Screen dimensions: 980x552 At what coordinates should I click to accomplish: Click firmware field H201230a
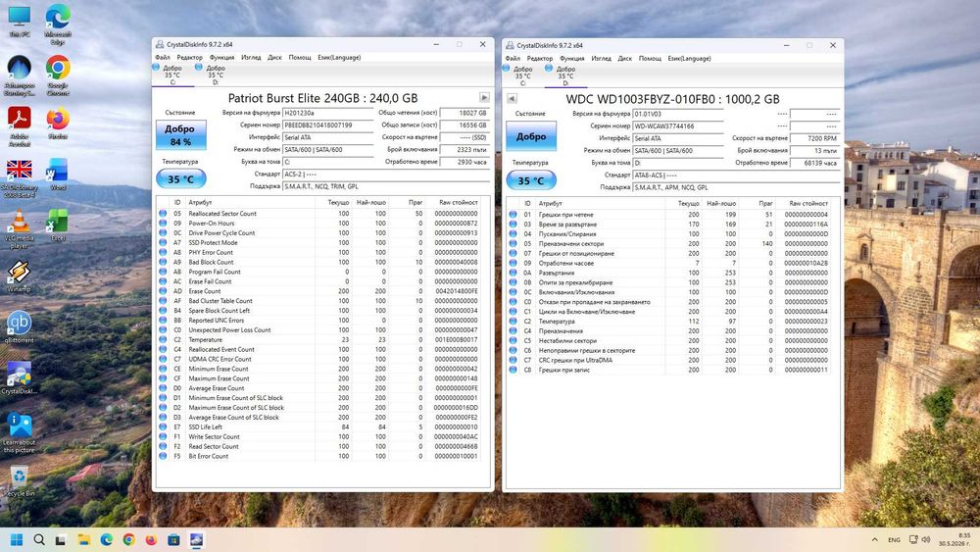click(328, 113)
